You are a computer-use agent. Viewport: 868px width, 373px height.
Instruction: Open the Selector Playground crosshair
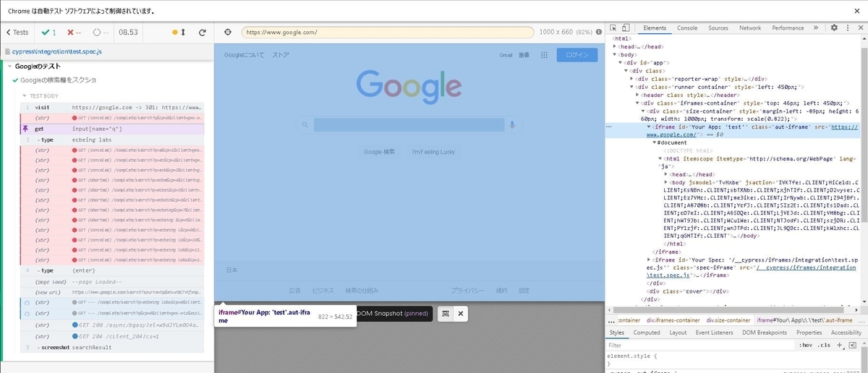[x=227, y=33]
